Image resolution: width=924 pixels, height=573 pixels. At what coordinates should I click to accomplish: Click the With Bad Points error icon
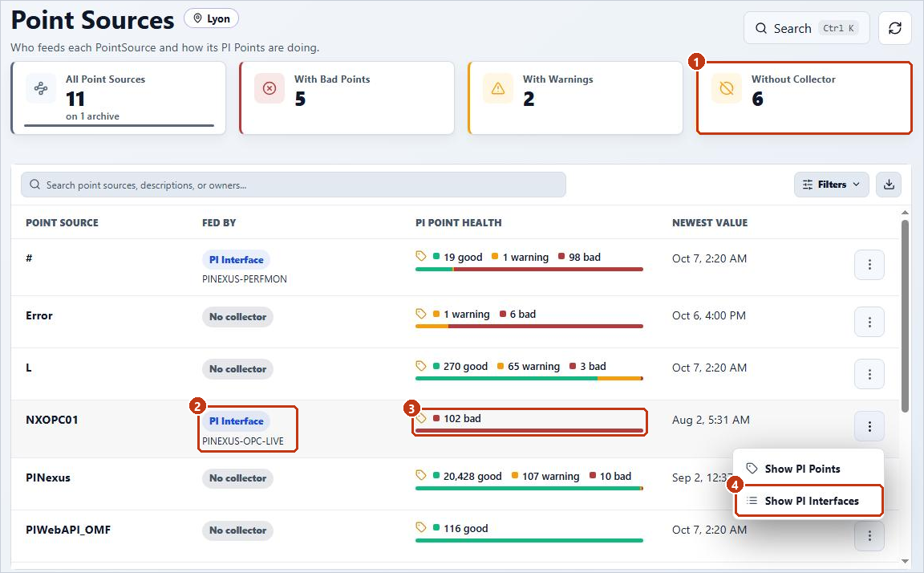[269, 88]
